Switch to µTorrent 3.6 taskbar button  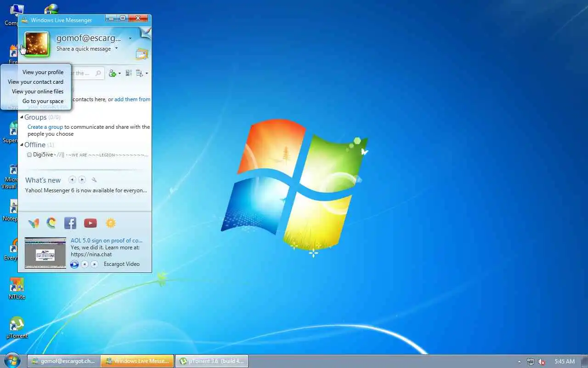click(212, 361)
